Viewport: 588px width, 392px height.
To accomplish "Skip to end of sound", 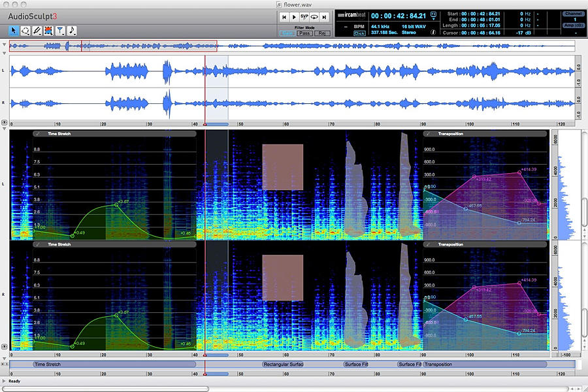I will pos(324,17).
